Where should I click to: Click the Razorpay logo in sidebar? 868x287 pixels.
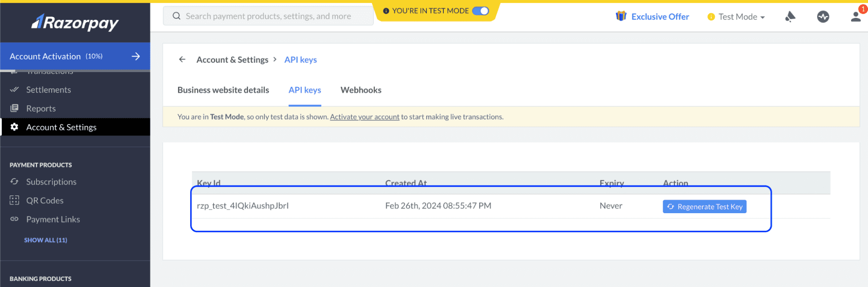click(x=75, y=22)
